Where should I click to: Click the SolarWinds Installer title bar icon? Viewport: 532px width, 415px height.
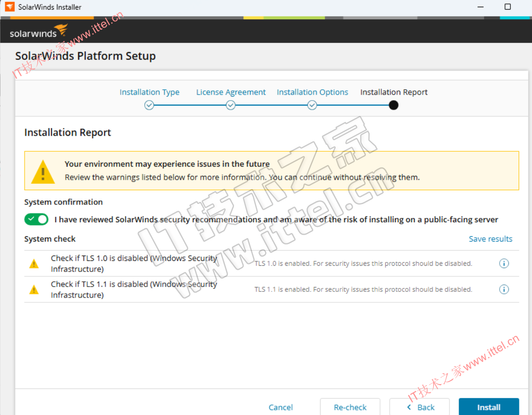pyautogui.click(x=10, y=7)
